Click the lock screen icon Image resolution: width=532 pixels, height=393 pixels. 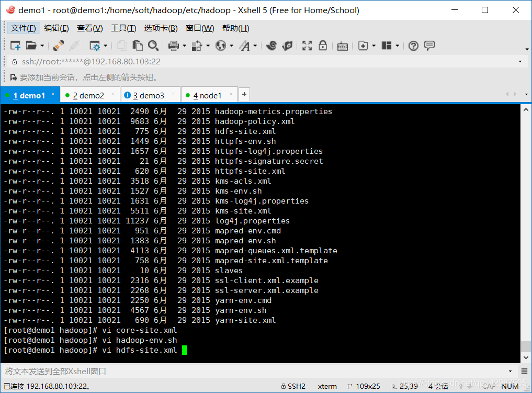coord(323,46)
